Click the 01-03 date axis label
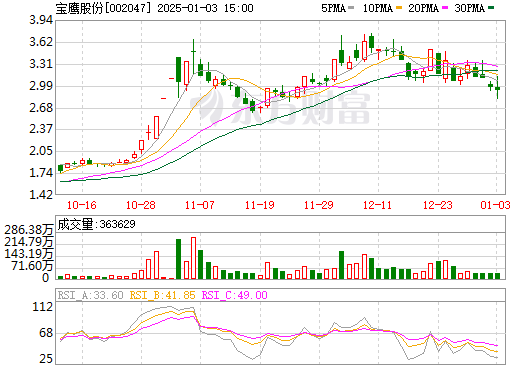The width and height of the screenshot is (520, 365). [x=496, y=205]
